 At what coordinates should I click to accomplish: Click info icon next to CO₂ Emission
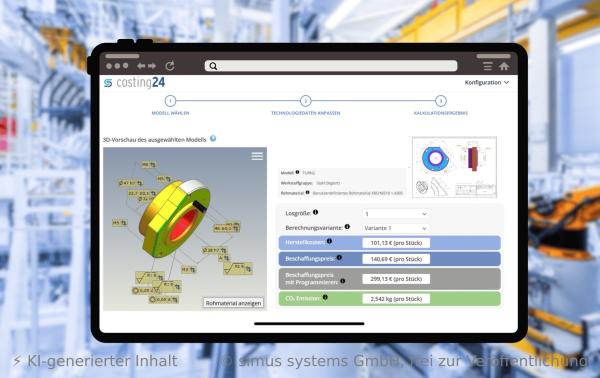pos(325,297)
